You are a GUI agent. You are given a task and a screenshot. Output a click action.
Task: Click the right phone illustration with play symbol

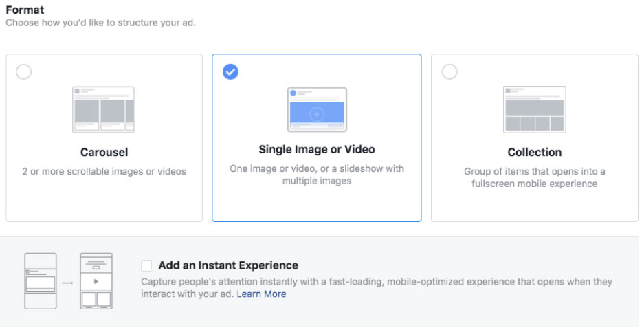tap(96, 280)
